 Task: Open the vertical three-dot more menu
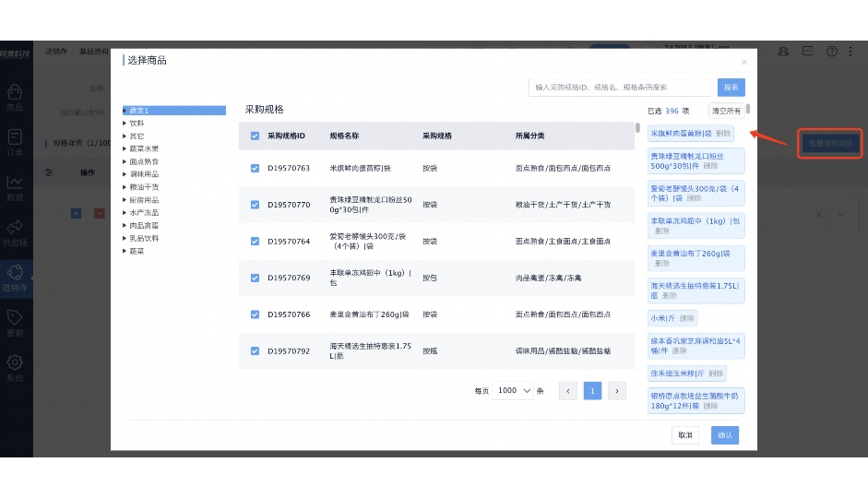click(850, 52)
